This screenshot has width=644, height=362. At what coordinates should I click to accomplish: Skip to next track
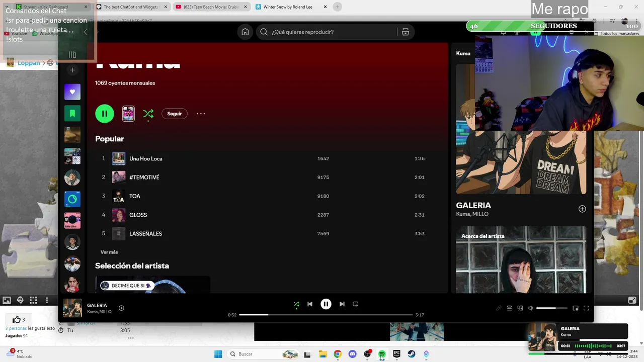[342, 304]
